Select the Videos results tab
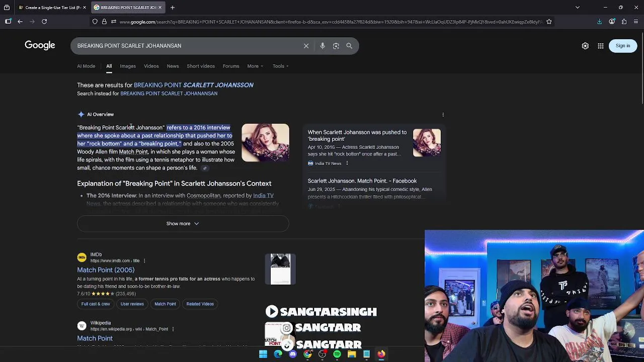 (151, 66)
